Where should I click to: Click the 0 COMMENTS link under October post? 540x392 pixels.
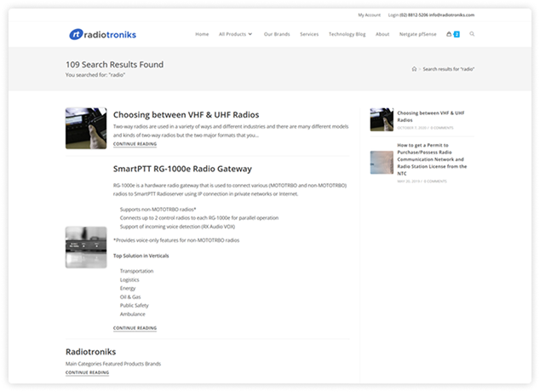442,128
